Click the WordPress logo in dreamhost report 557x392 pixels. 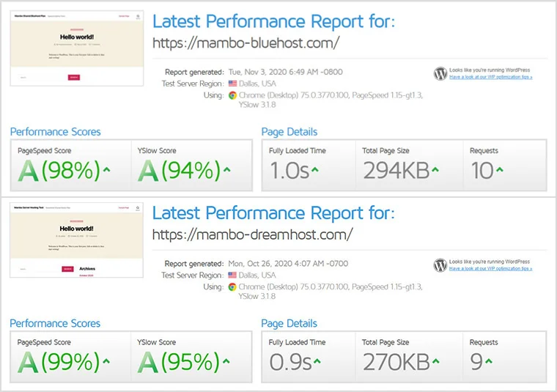coord(440,265)
